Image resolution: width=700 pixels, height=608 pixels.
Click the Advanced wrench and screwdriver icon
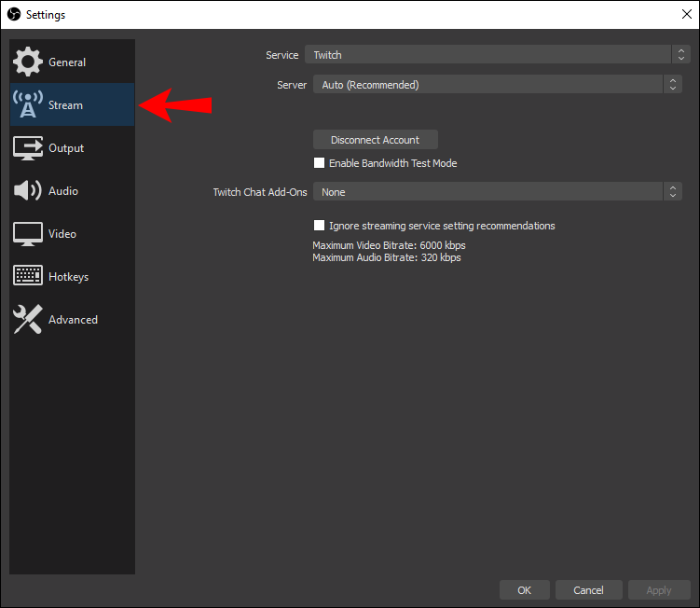point(28,320)
